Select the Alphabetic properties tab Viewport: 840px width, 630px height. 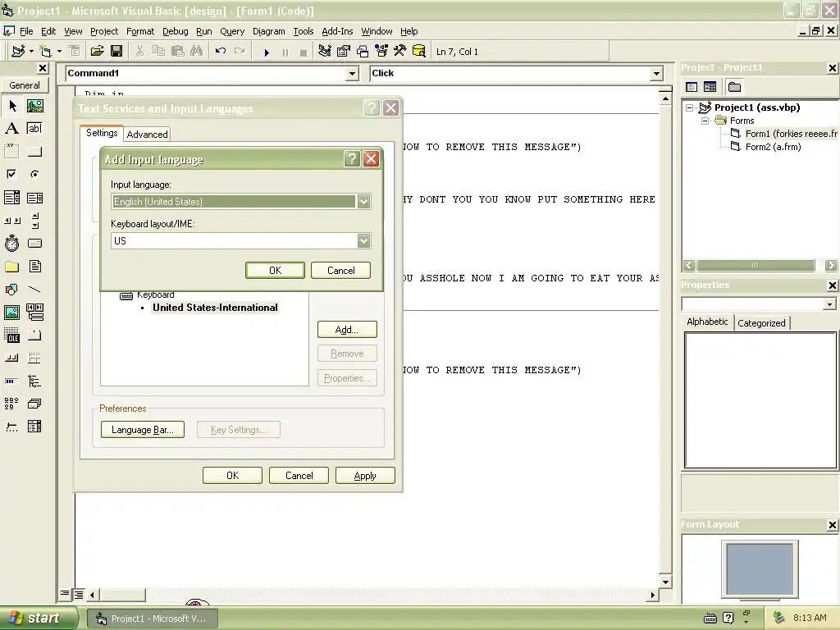tap(707, 322)
